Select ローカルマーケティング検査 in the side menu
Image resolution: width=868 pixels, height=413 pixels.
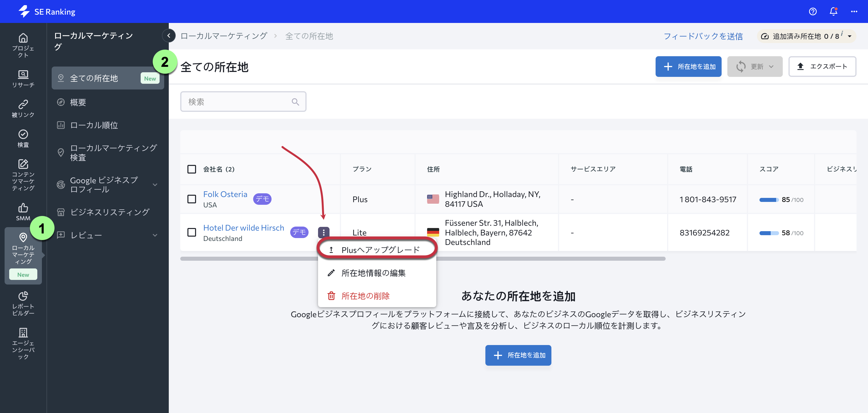107,153
